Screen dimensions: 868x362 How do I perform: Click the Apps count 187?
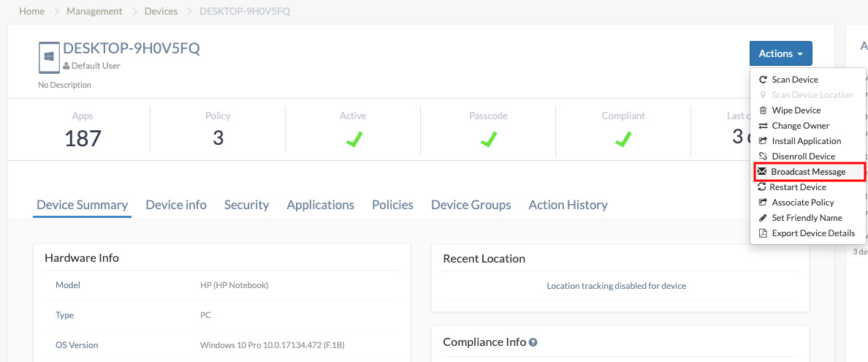click(83, 139)
